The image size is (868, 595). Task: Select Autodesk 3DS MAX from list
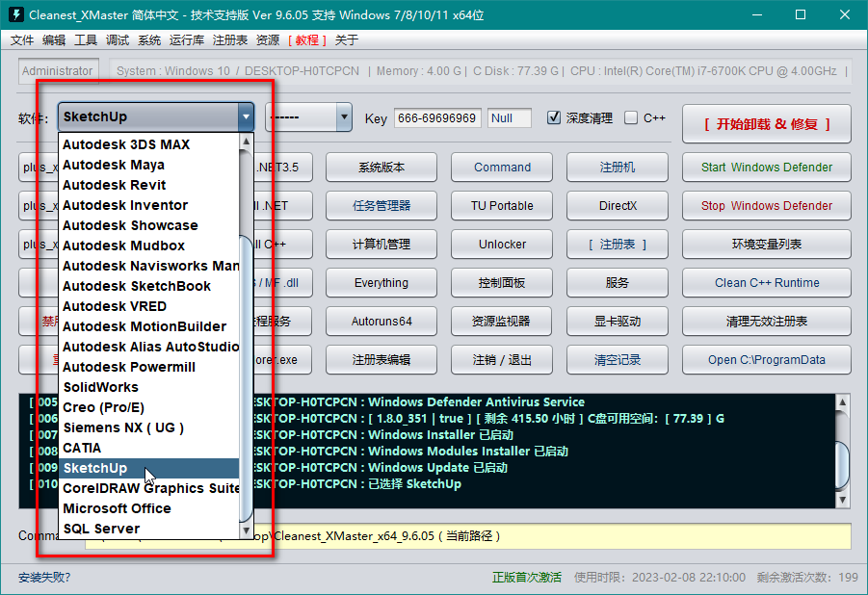click(149, 144)
